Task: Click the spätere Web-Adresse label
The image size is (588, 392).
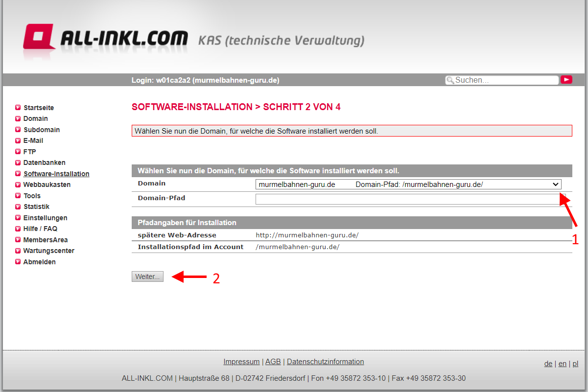Action: click(x=177, y=235)
